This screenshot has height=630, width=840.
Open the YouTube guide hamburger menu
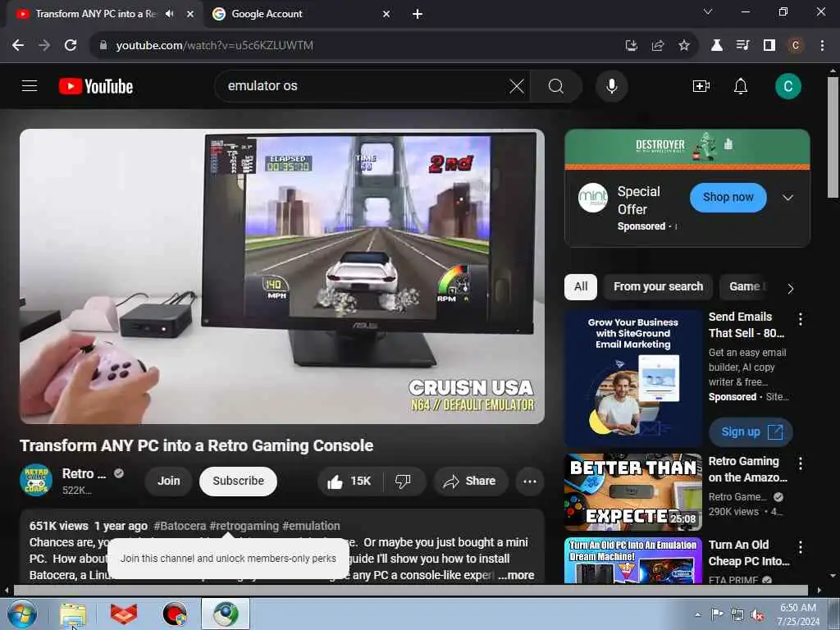pos(30,85)
